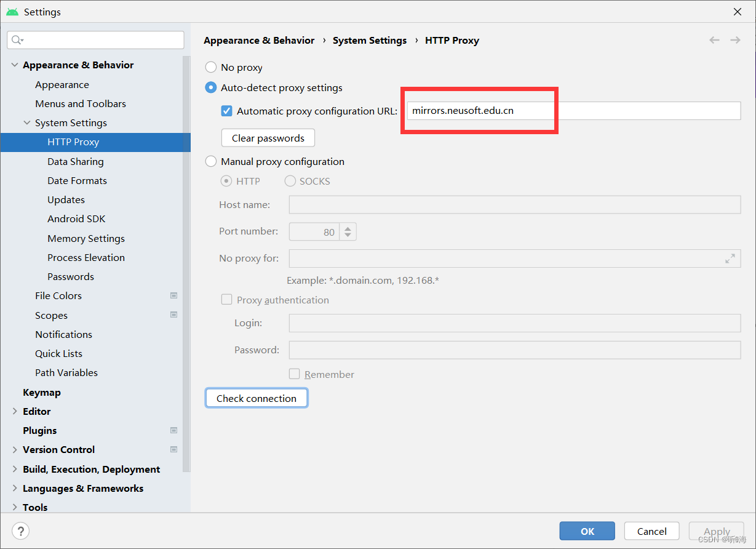Image resolution: width=756 pixels, height=549 pixels.
Task: Open the Appearance settings page
Action: pyautogui.click(x=62, y=84)
